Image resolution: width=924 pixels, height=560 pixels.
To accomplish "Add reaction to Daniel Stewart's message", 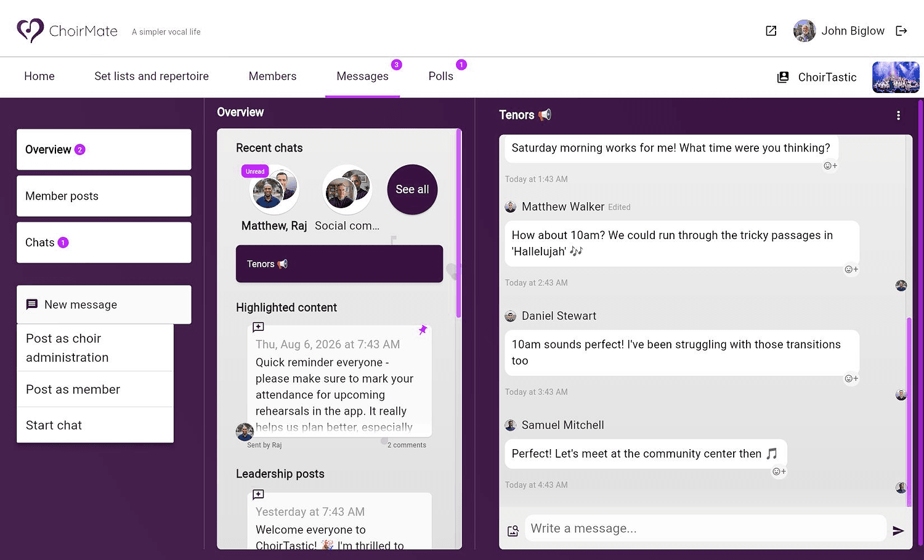I will pos(851,378).
